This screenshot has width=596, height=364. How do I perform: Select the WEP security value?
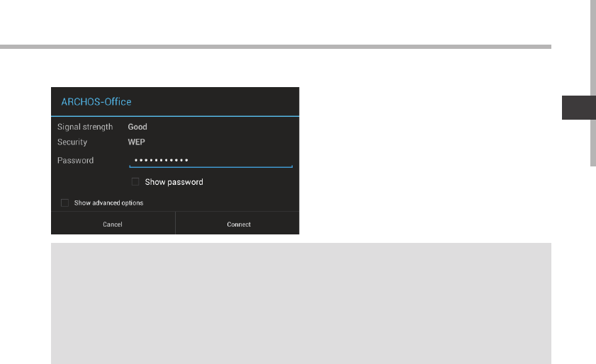tap(136, 142)
